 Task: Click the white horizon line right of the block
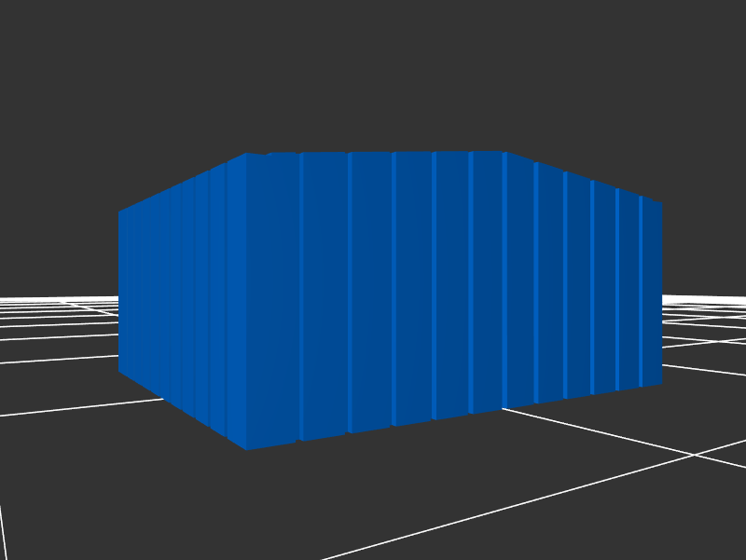pyautogui.click(x=704, y=299)
